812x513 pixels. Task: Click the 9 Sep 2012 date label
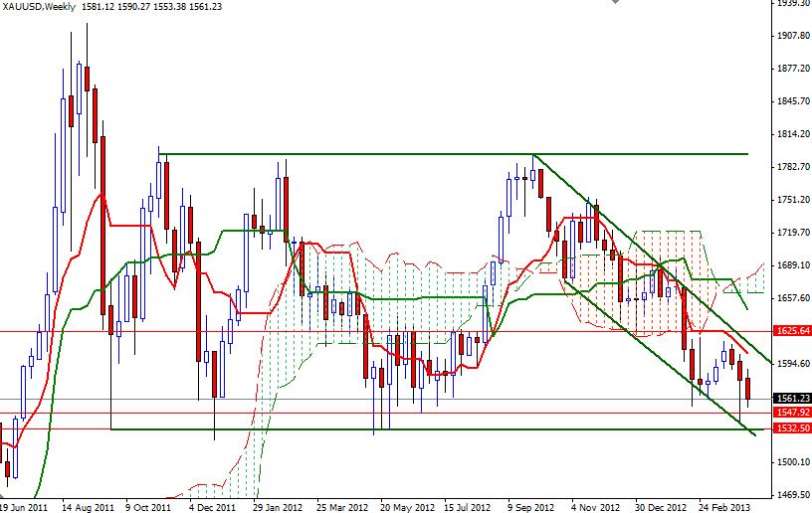click(530, 505)
